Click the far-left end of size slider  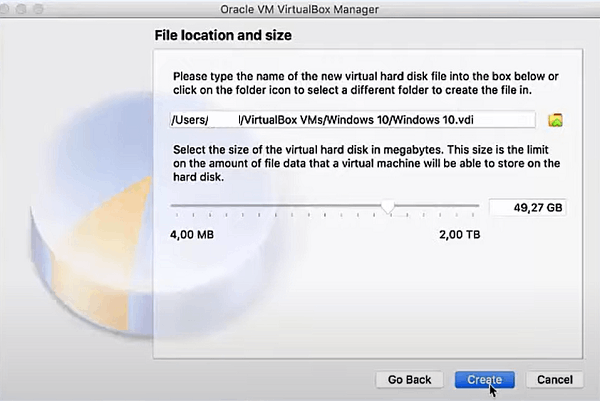pos(173,207)
